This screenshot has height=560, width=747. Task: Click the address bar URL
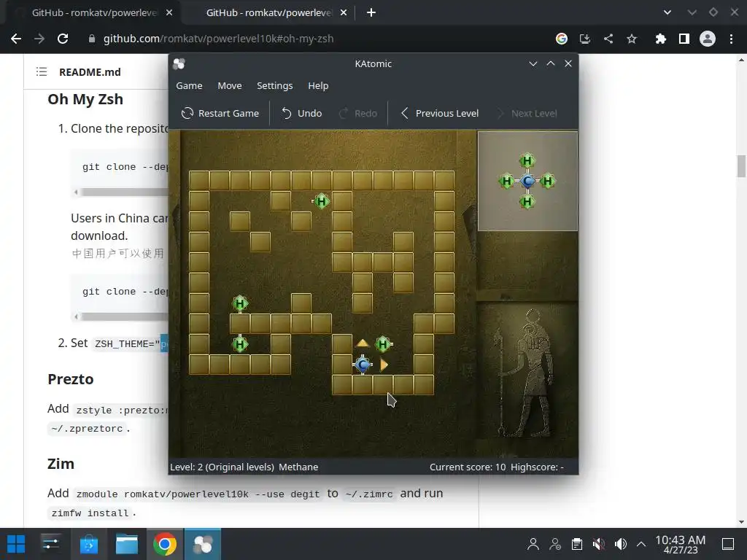click(x=218, y=39)
